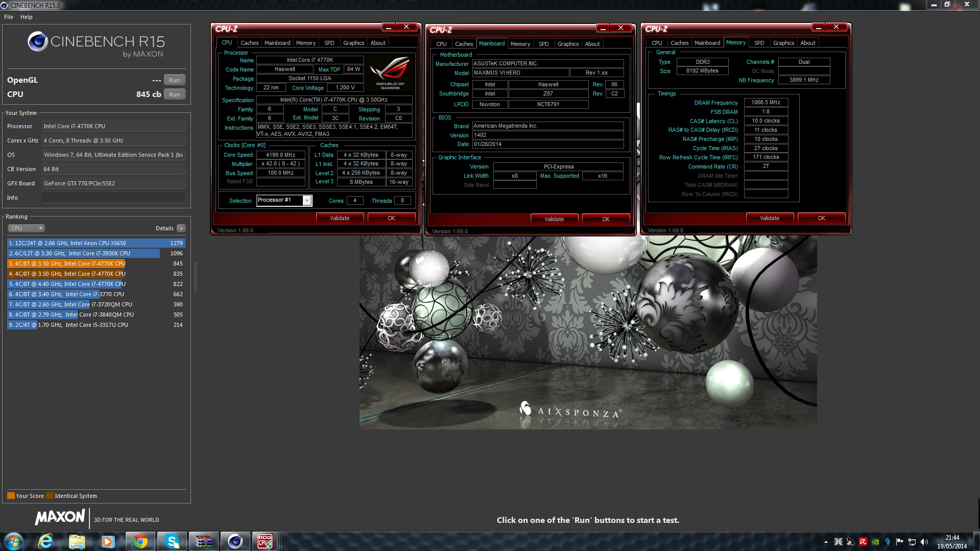Viewport: 980px width, 551px height.
Task: Open Windows Media Player from taskbar
Action: (x=108, y=541)
